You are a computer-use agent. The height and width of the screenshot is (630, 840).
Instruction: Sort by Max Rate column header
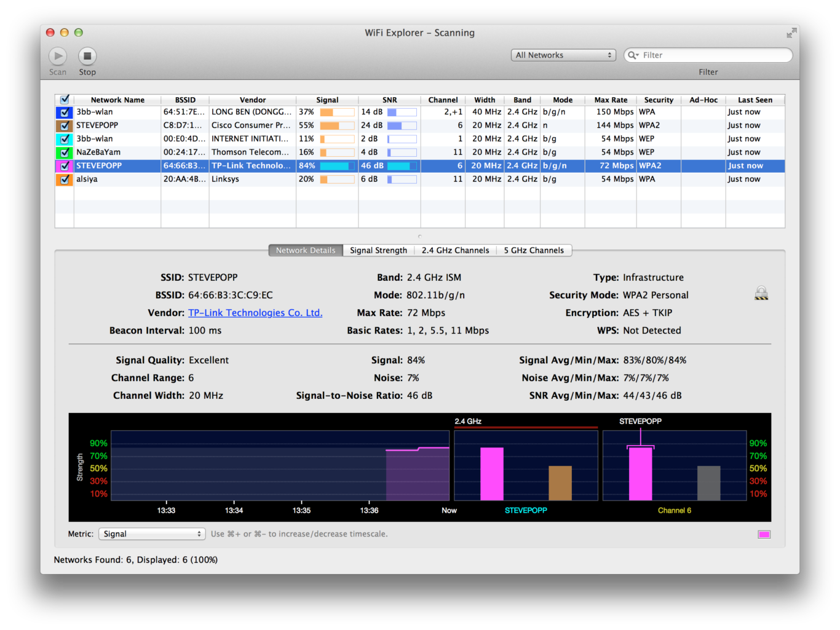pos(611,100)
